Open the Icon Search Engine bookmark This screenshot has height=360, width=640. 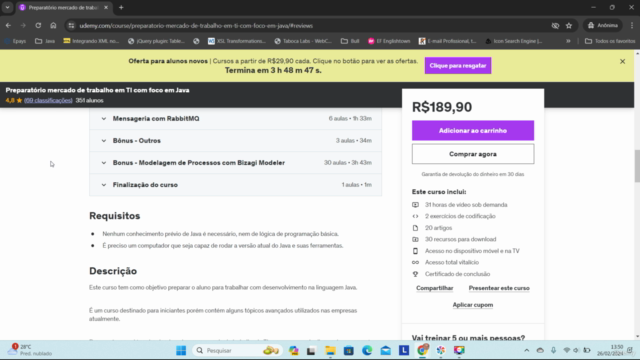click(x=513, y=41)
